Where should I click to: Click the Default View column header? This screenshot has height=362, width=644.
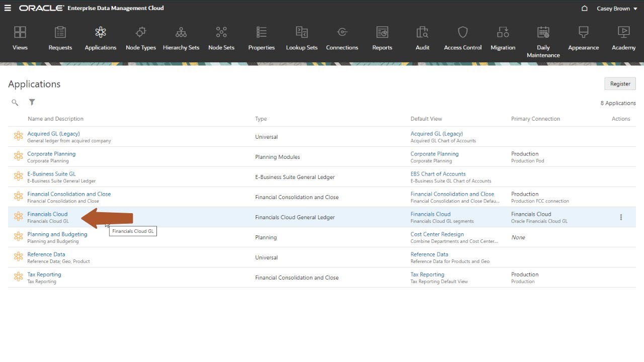[426, 119]
